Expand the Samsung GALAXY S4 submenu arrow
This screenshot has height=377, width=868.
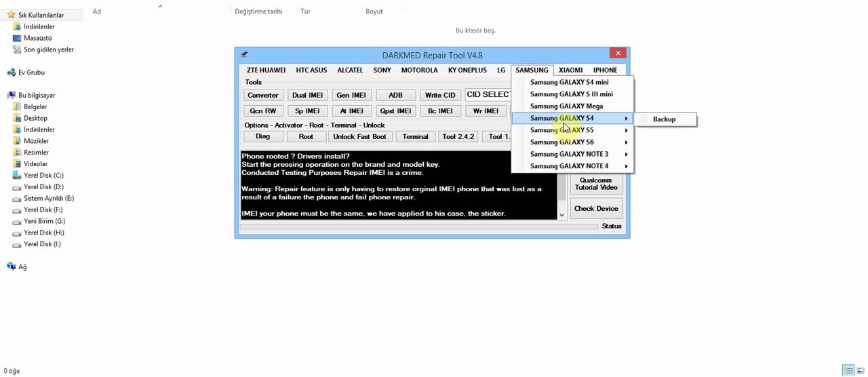[626, 118]
